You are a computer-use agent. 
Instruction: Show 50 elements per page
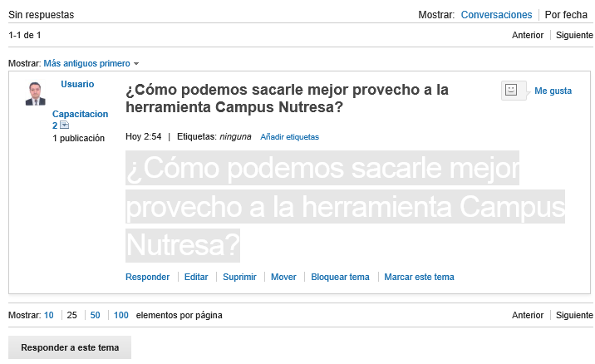pyautogui.click(x=95, y=316)
